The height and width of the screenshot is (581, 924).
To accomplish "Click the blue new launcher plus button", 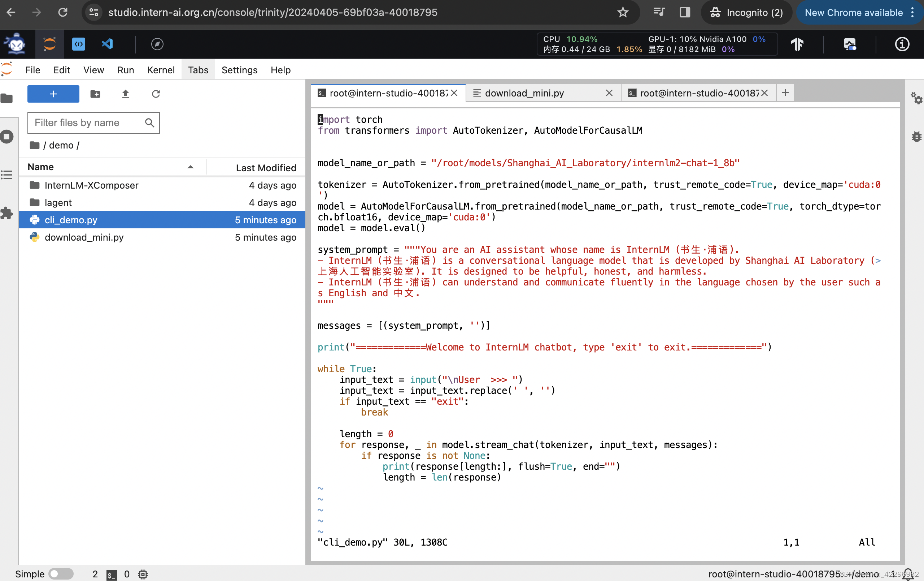I will click(x=53, y=94).
